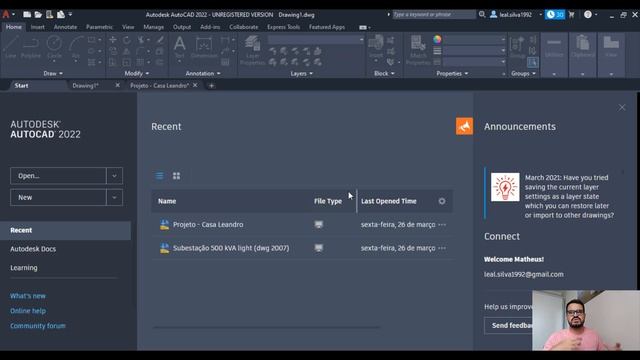This screenshot has height=360, width=640.
Task: Switch to the Annotate ribbon tab
Action: [65, 27]
